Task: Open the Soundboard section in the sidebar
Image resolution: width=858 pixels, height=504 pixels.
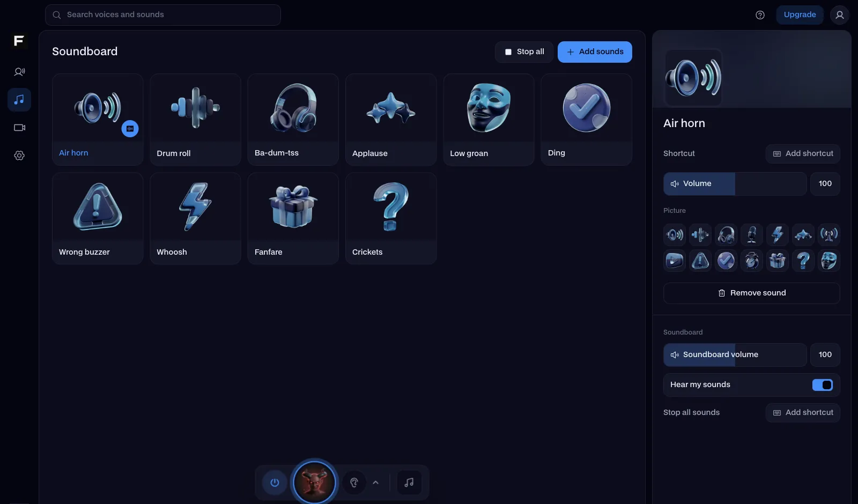Action: 19,100
